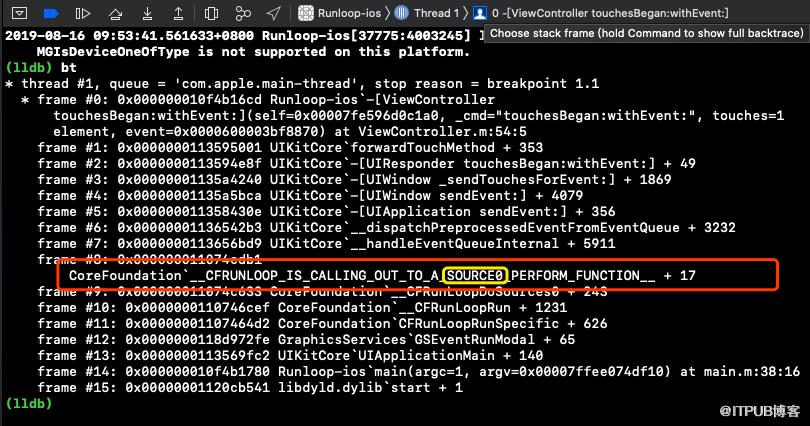
Task: Select frame #11 CFRunLoopRunSpecific line
Action: coord(322,324)
